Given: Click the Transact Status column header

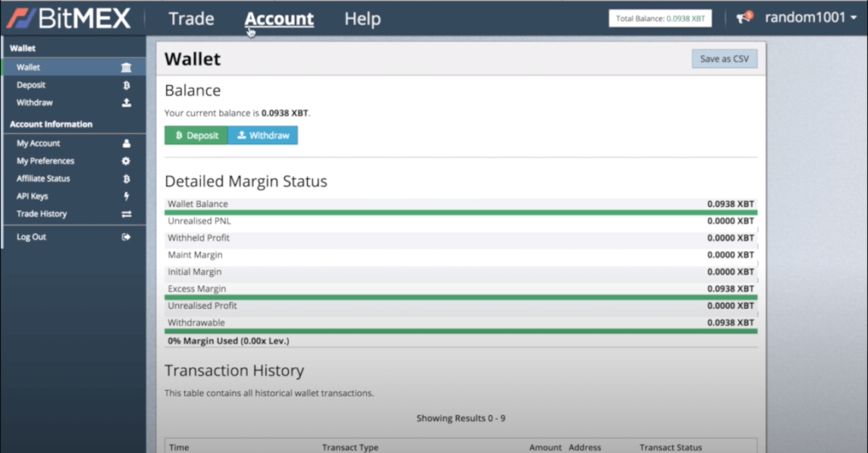Looking at the screenshot, I should (670, 447).
